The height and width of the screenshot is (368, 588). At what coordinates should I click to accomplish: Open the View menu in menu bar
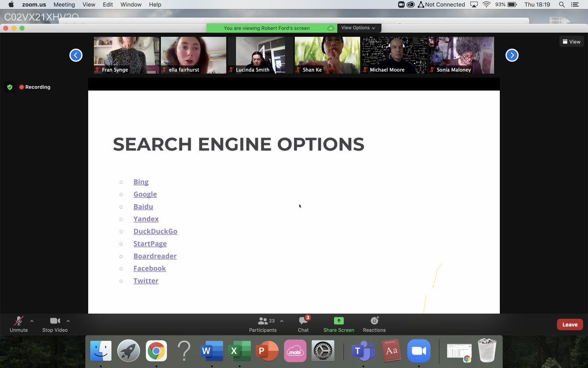pos(89,4)
